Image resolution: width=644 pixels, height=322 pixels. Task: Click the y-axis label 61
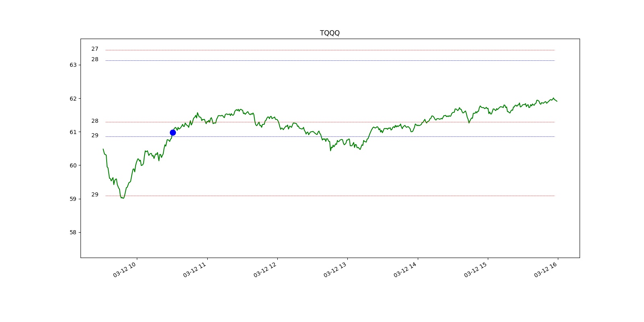coord(73,132)
